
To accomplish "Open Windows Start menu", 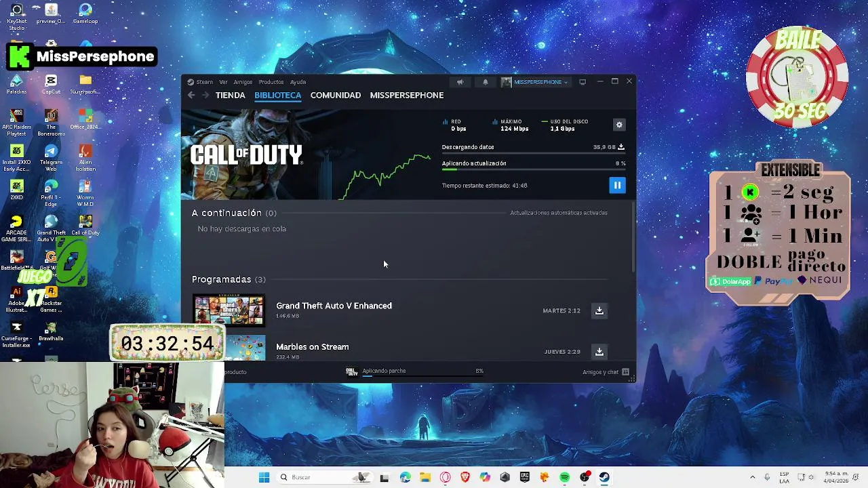I will (x=264, y=477).
